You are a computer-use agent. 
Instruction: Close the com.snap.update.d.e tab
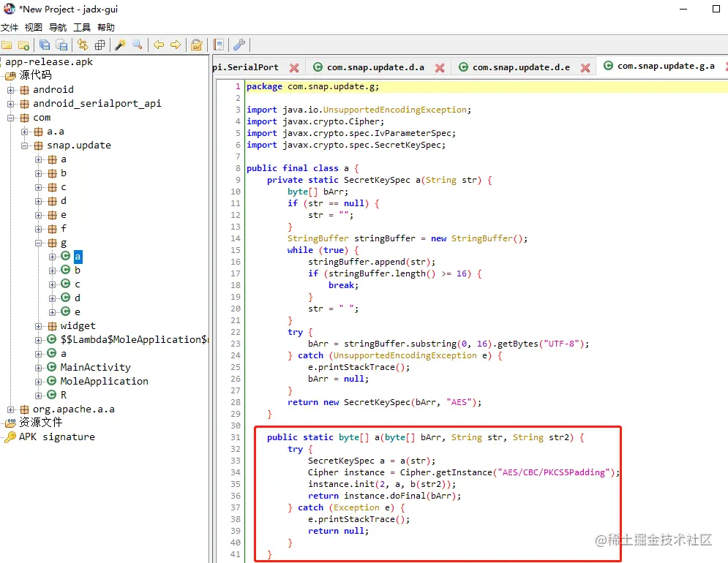(x=585, y=68)
